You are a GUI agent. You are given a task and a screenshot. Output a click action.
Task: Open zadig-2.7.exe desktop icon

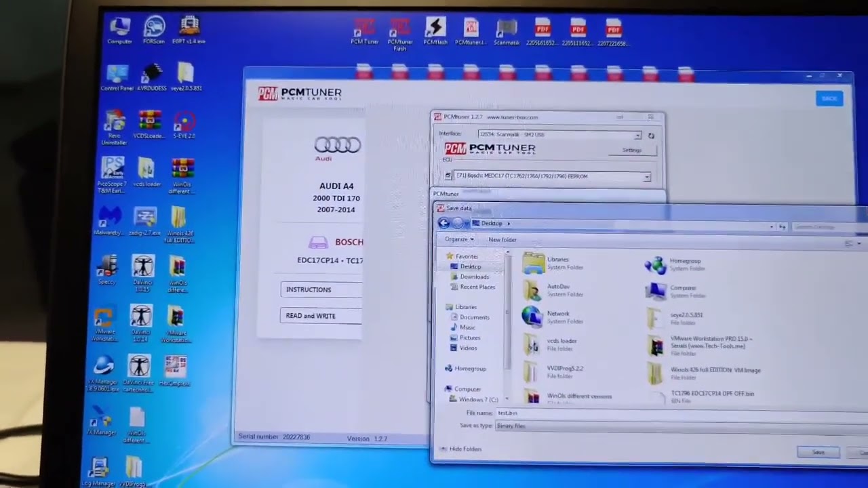click(x=146, y=221)
